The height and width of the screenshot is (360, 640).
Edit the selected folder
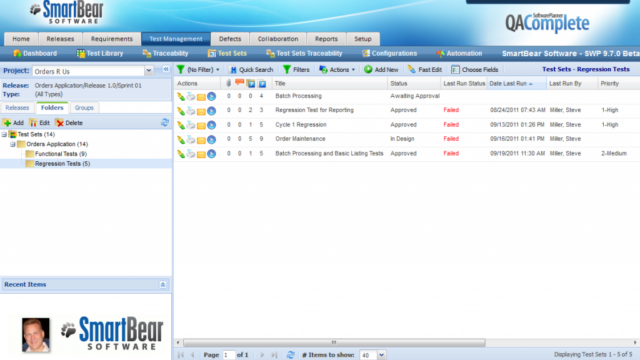pos(39,123)
